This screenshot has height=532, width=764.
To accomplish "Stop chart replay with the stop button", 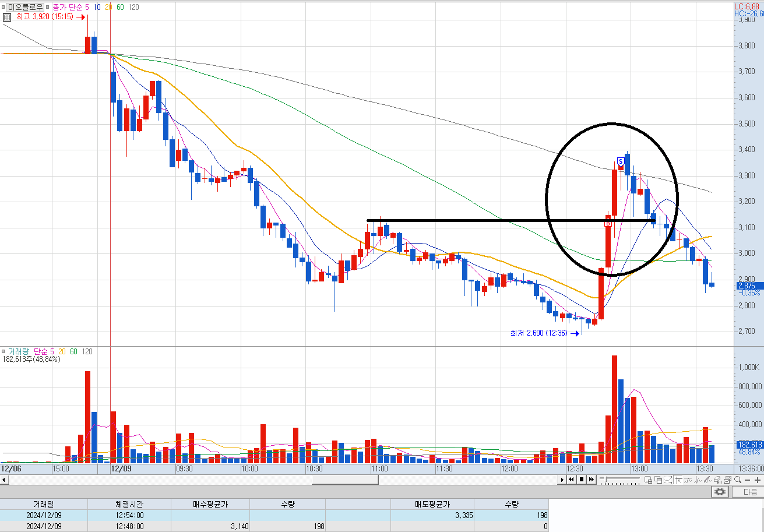I will (582, 480).
